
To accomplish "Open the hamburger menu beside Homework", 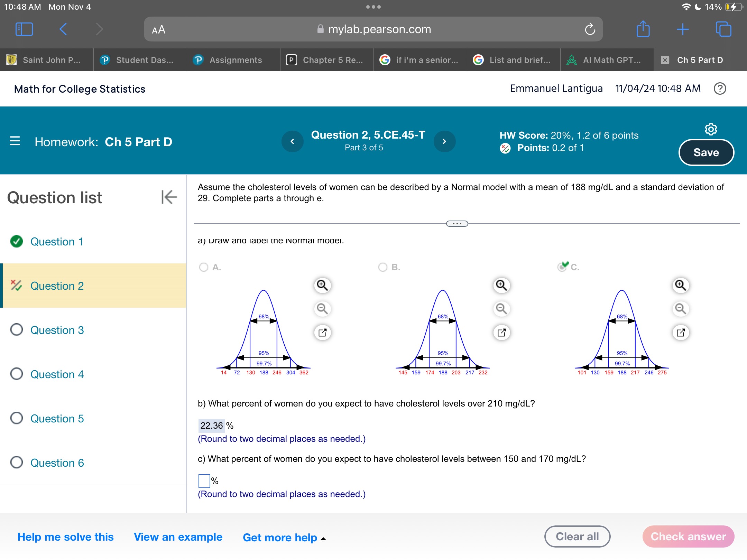I will click(x=15, y=141).
